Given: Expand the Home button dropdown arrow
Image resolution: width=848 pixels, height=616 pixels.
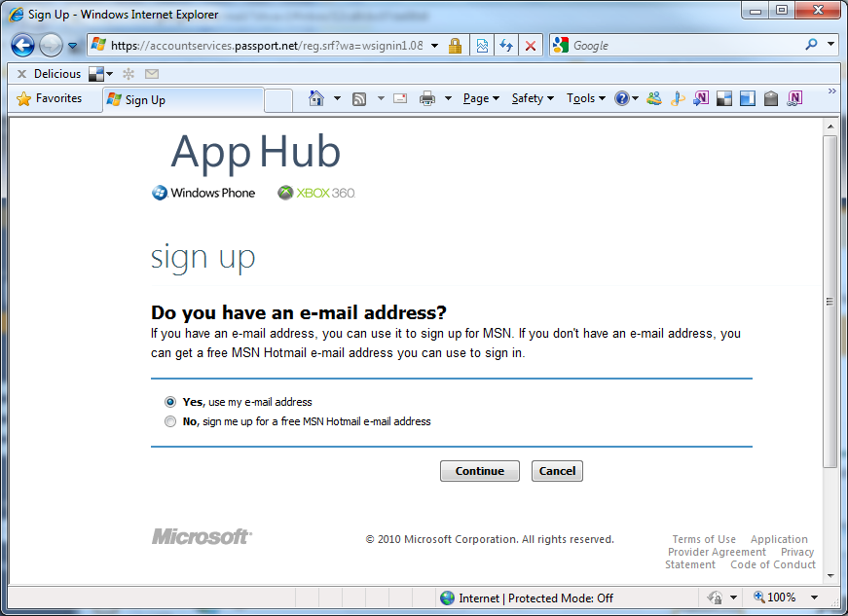Looking at the screenshot, I should [x=338, y=98].
